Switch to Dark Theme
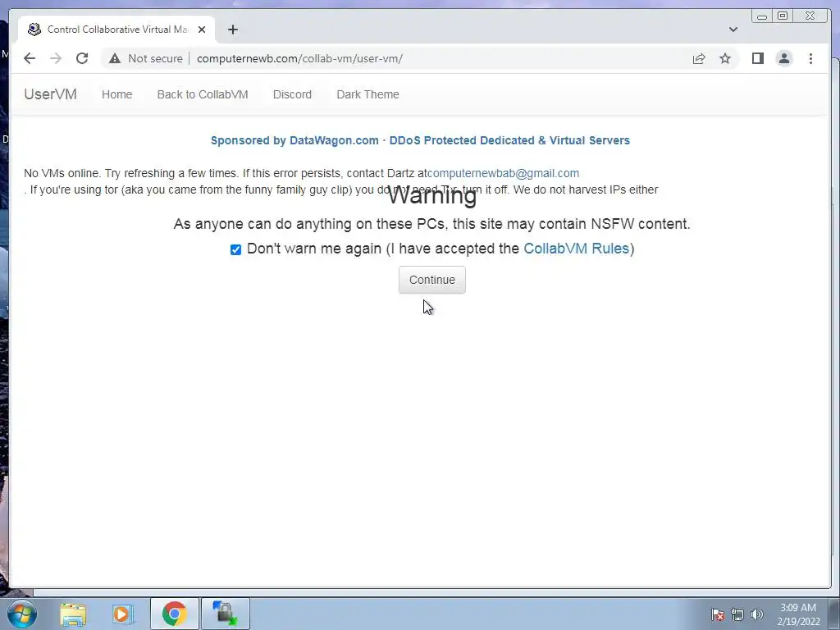This screenshot has height=630, width=840. pos(367,94)
